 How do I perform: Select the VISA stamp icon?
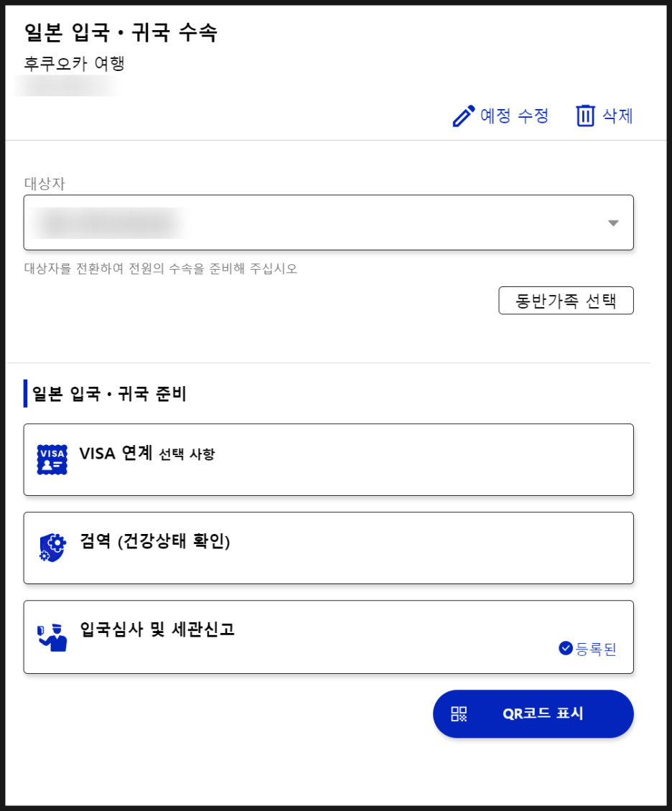pos(51,459)
